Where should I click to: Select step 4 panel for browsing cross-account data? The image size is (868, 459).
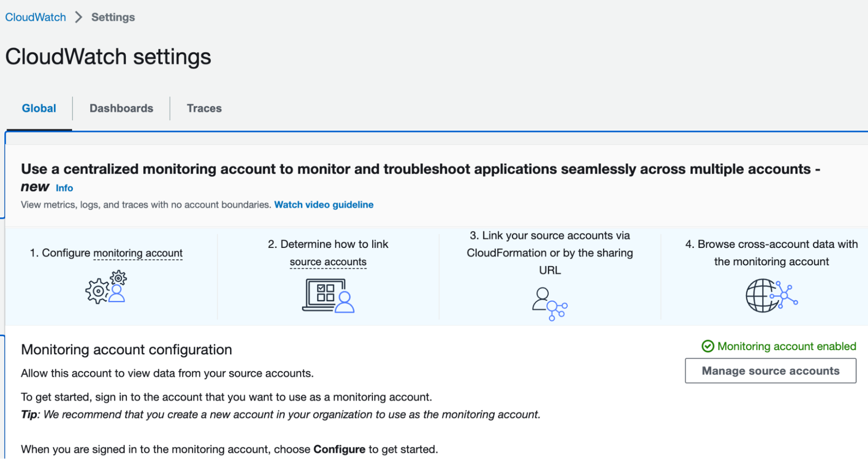[771, 274]
